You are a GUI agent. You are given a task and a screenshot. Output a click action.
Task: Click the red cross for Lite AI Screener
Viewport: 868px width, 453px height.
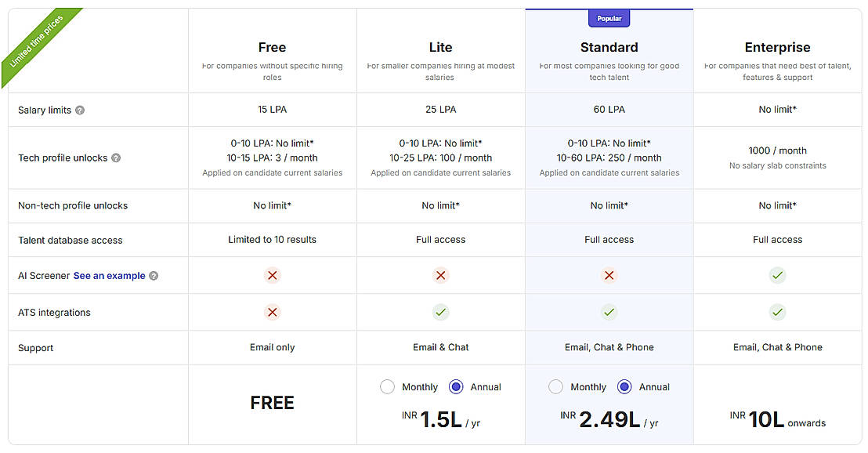point(440,276)
